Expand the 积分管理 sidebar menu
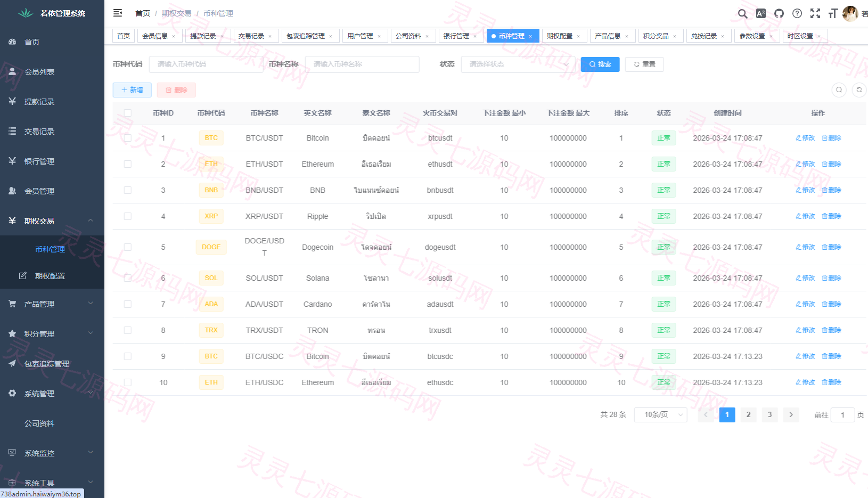Image resolution: width=868 pixels, height=498 pixels. (52, 334)
